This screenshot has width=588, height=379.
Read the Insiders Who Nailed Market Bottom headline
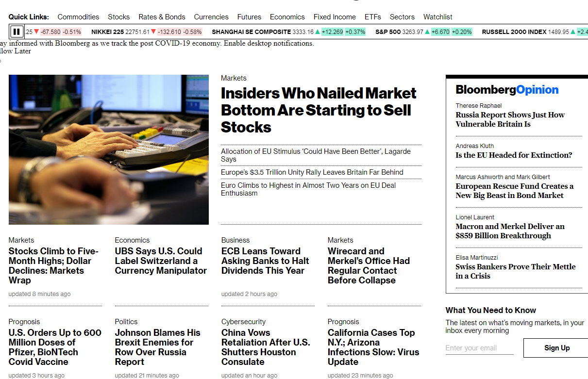(x=319, y=110)
